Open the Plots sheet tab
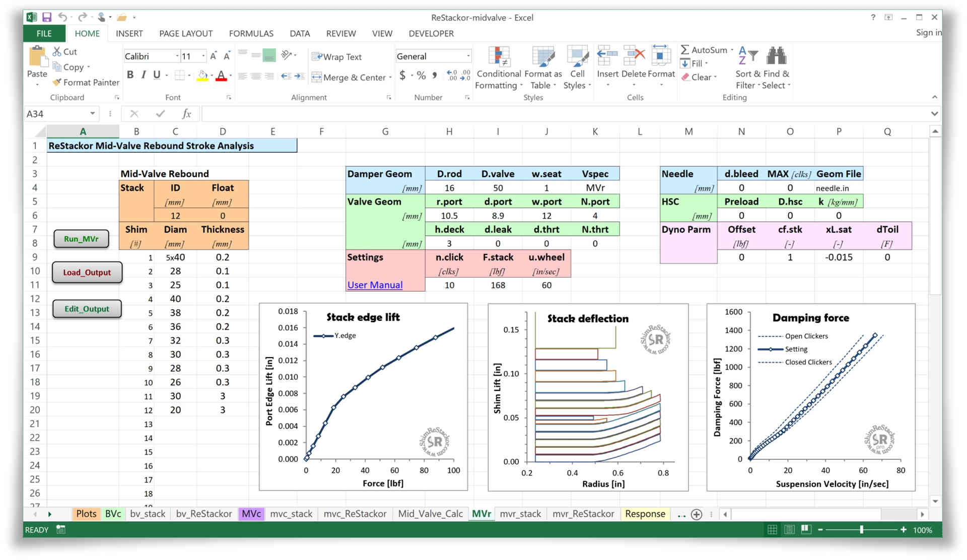 pyautogui.click(x=86, y=514)
